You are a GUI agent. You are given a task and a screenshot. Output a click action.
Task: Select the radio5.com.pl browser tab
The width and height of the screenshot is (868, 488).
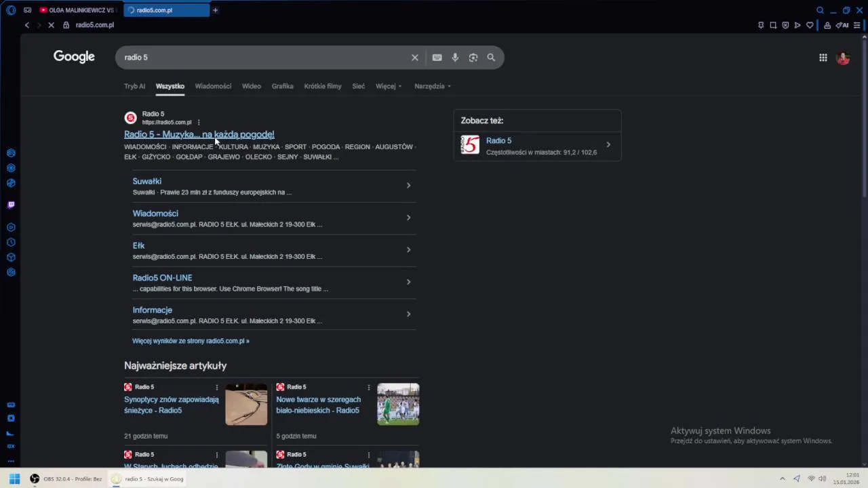[x=166, y=10]
